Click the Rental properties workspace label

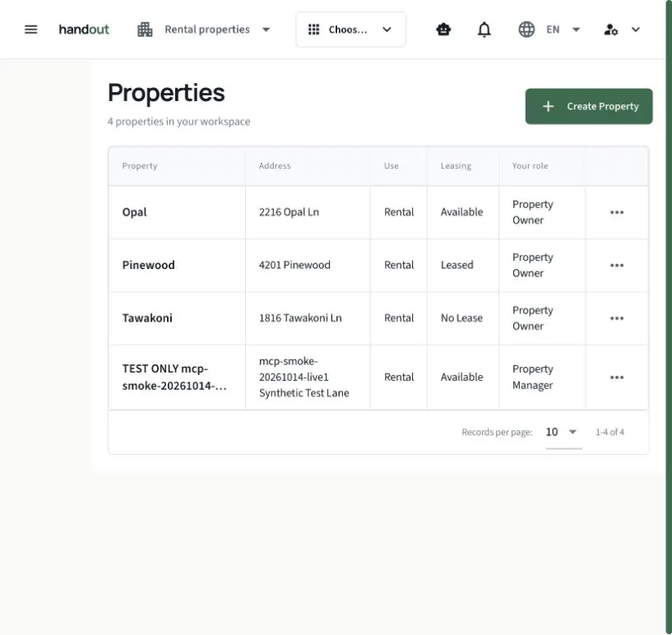click(x=207, y=30)
